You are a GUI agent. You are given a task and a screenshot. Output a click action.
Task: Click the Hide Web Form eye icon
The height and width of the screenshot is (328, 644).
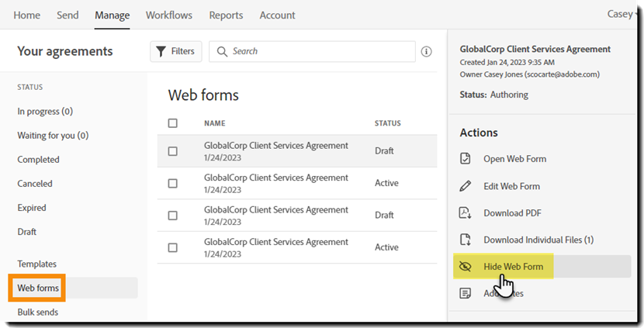(466, 267)
